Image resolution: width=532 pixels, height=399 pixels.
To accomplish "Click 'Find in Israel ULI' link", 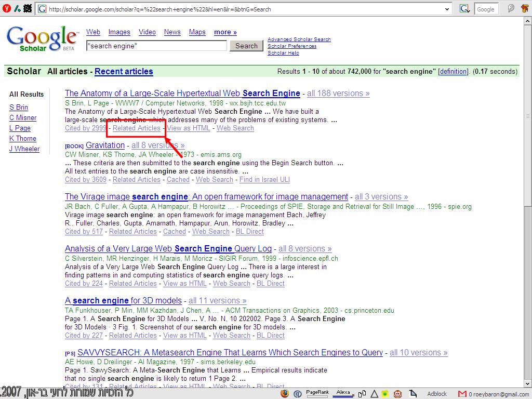I will [264, 180].
